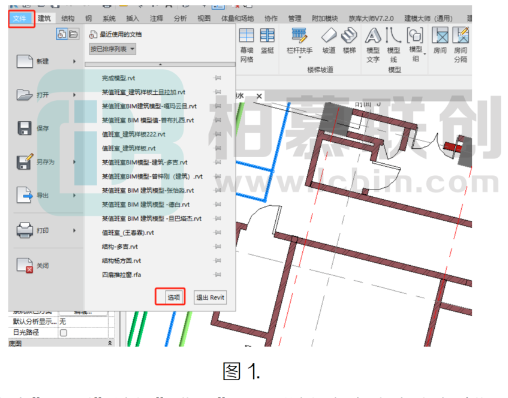Select the Stair (楼梯) tool

349,41
